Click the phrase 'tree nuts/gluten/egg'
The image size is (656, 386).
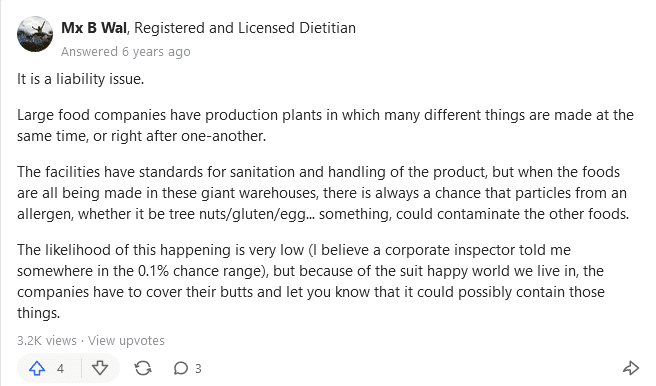click(x=237, y=214)
